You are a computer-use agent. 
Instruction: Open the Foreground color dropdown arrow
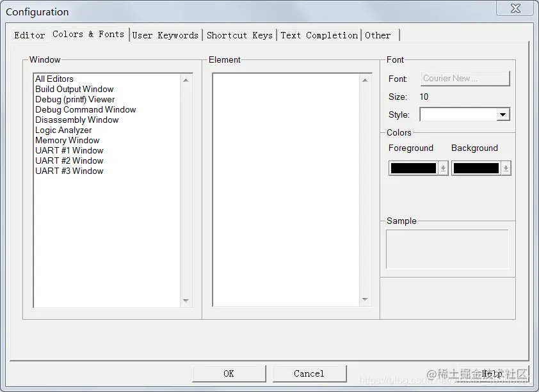tap(443, 168)
